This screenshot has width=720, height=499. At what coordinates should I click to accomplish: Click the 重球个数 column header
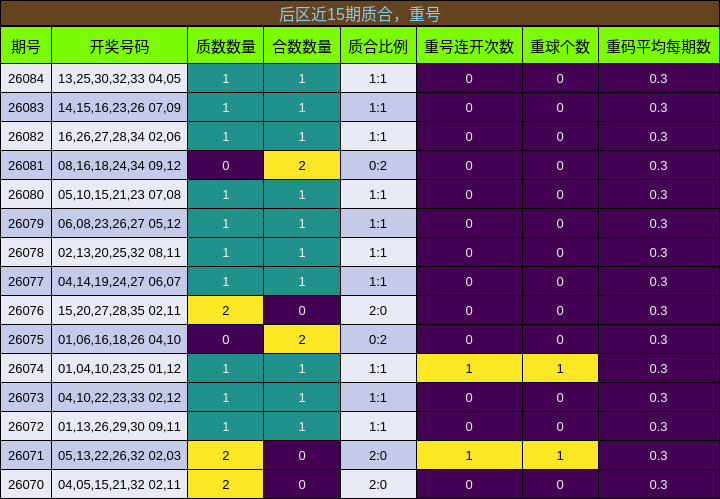pos(560,46)
